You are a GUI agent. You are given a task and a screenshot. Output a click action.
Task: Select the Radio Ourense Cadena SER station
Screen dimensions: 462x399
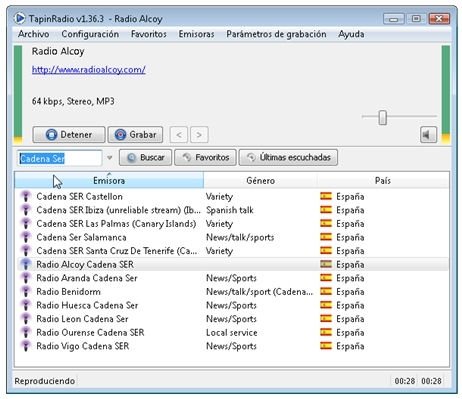90,332
